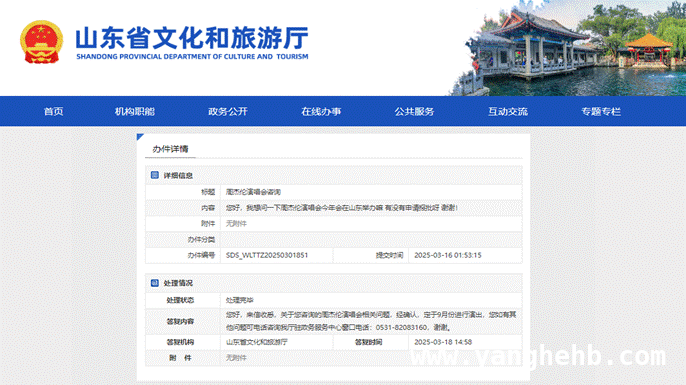Image resolution: width=686 pixels, height=385 pixels.
Task: Click the inquiry content text row
Action: click(342, 208)
